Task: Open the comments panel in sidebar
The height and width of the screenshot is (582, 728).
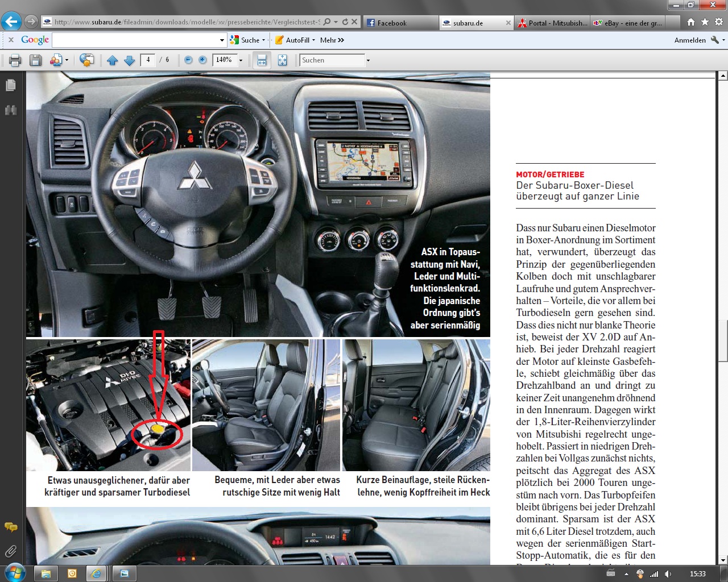Action: click(11, 527)
